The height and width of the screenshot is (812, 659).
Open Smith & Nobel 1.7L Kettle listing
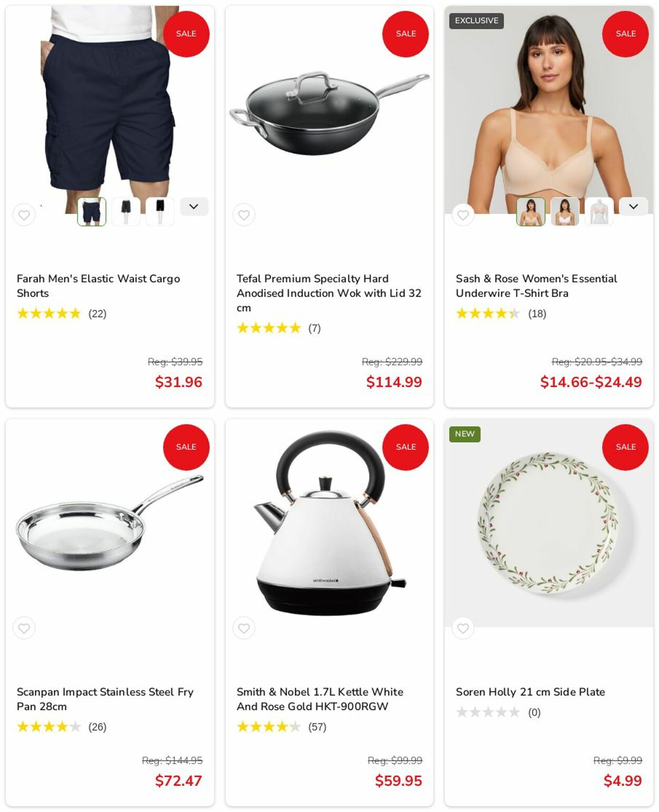point(319,699)
